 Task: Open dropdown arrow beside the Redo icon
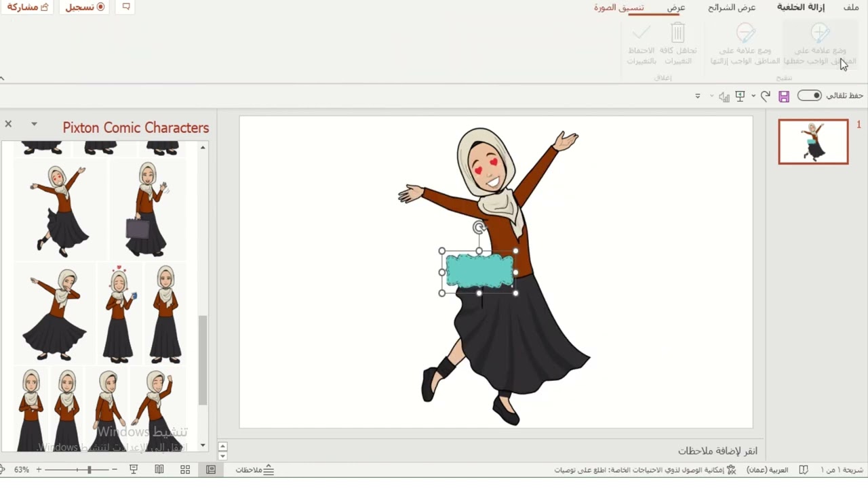click(753, 96)
